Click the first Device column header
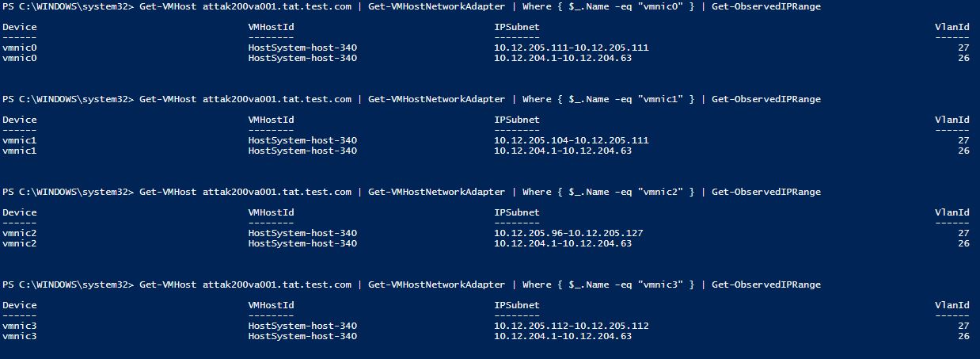This screenshot has height=359, width=980. point(19,27)
